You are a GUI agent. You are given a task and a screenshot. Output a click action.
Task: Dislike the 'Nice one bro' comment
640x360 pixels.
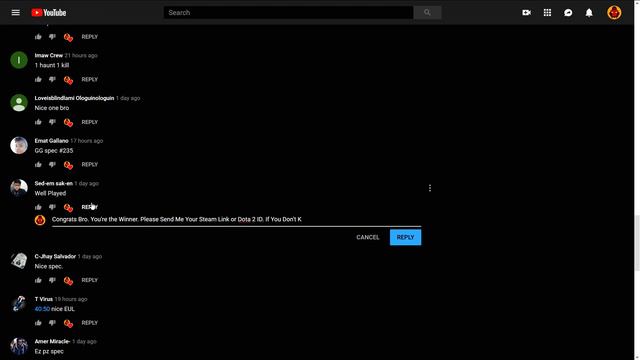pyautogui.click(x=52, y=122)
